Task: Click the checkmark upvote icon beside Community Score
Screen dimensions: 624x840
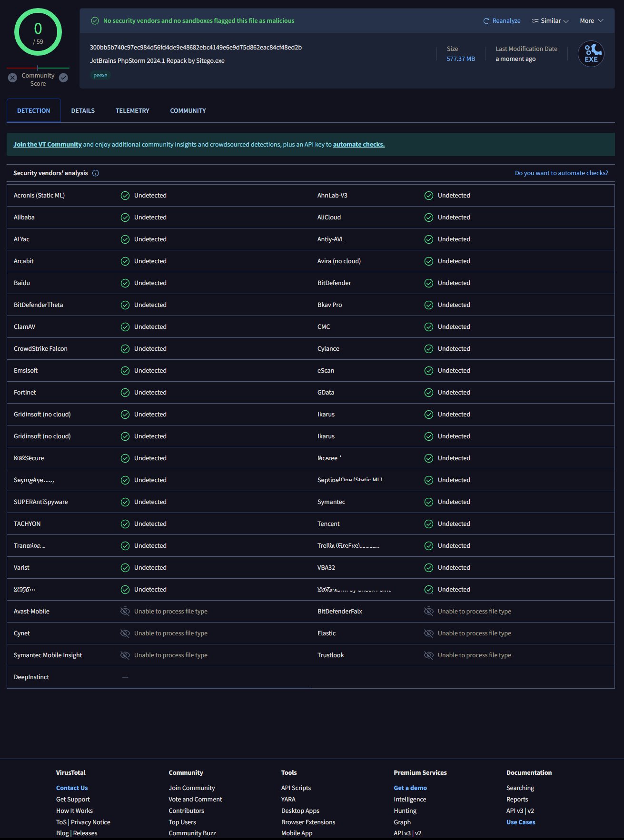Action: pyautogui.click(x=63, y=78)
